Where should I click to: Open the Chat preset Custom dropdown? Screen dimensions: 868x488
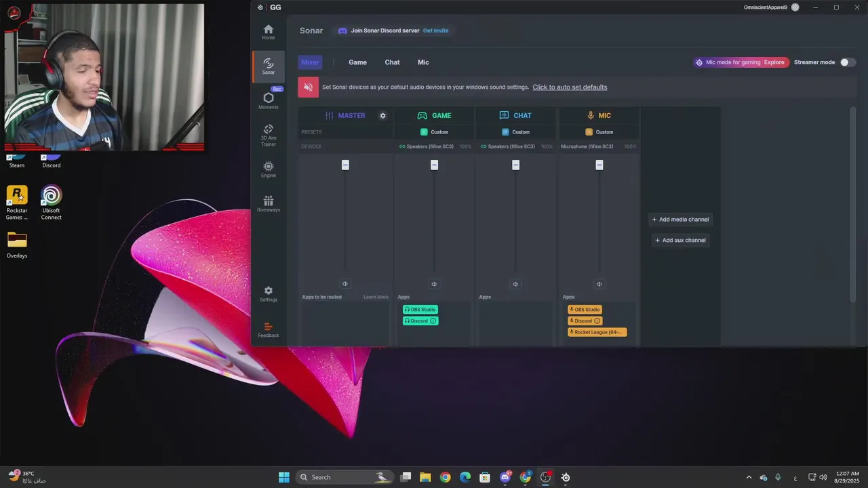click(515, 132)
